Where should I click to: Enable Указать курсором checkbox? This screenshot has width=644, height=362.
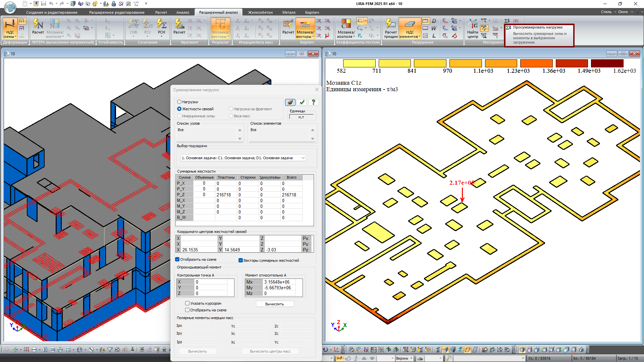187,303
